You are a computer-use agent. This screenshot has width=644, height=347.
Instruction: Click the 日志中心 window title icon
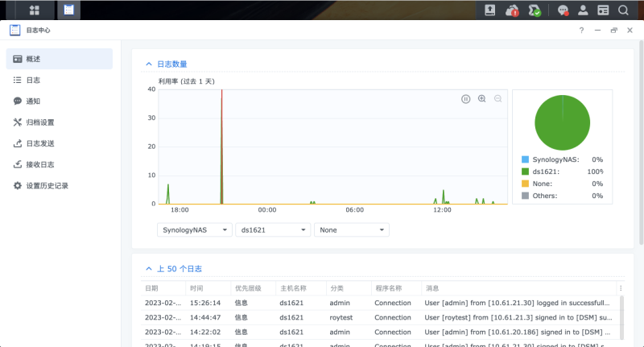tap(14, 30)
